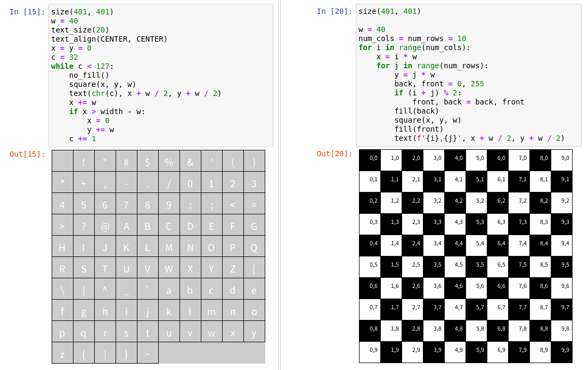This screenshot has height=370, width=588.
Task: Select the Out[15] output prompt
Action: [27, 154]
